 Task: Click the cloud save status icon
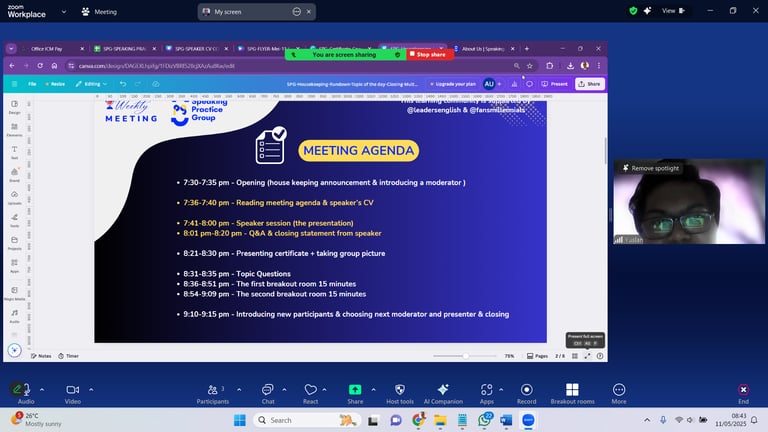coord(156,84)
